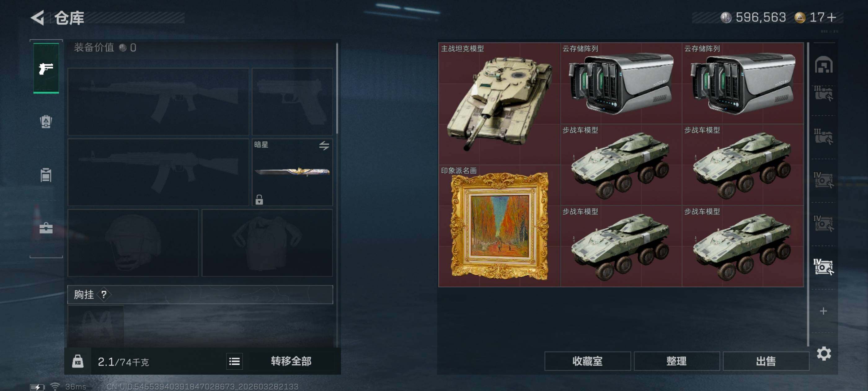This screenshot has width=868, height=391.
Task: Go back using the warehouse arrow icon
Action: [38, 18]
